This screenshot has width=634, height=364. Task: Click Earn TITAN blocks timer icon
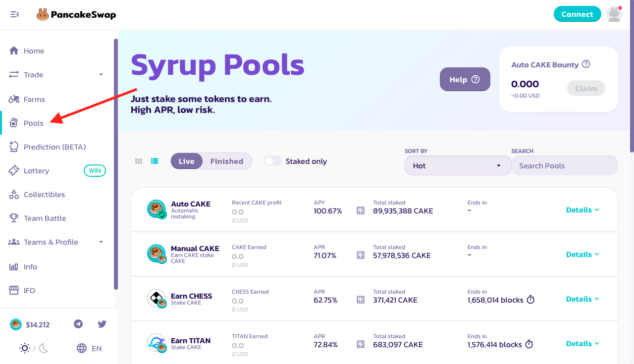[529, 344]
